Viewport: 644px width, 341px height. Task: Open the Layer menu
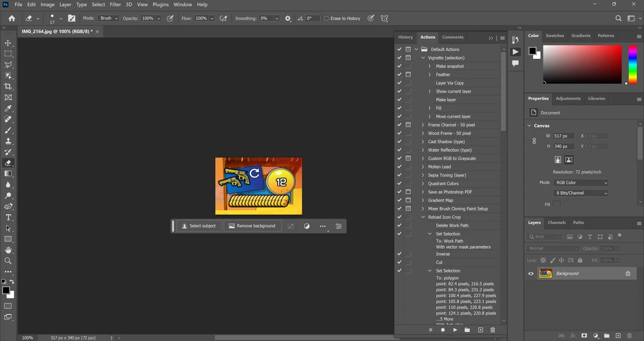pos(65,5)
